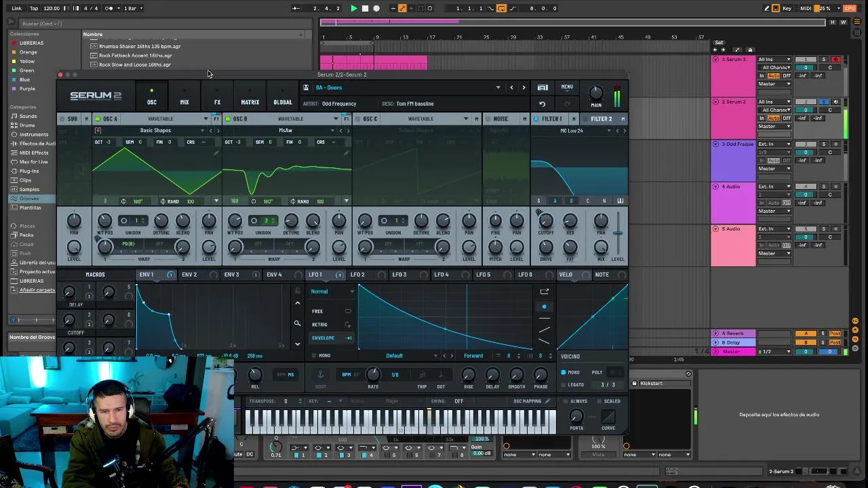Load next Serum preset arrow
Screen dimensions: 868x488
click(524, 87)
